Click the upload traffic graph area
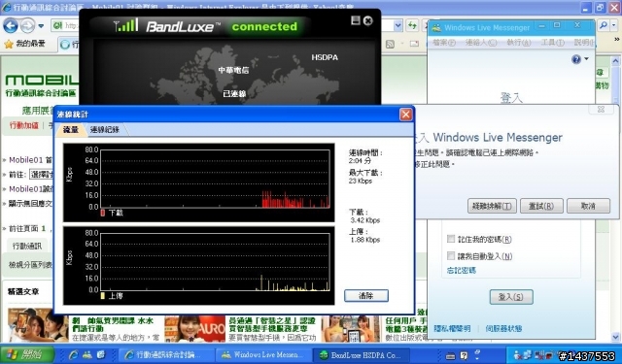Viewport: 622px width, 364px height. [215, 262]
